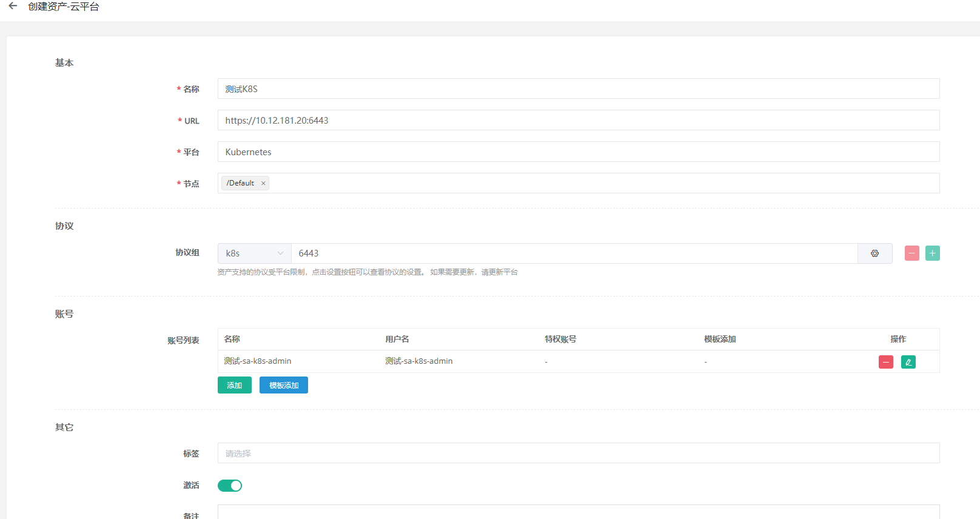Viewport: 980px width, 519px height.
Task: Click the back arrow icon
Action: (13, 6)
